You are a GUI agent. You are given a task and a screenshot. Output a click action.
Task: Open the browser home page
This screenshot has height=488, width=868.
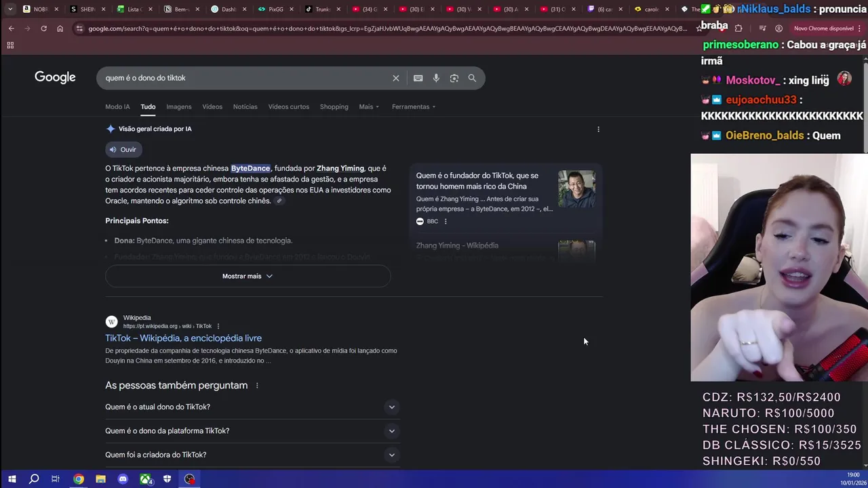tap(60, 28)
